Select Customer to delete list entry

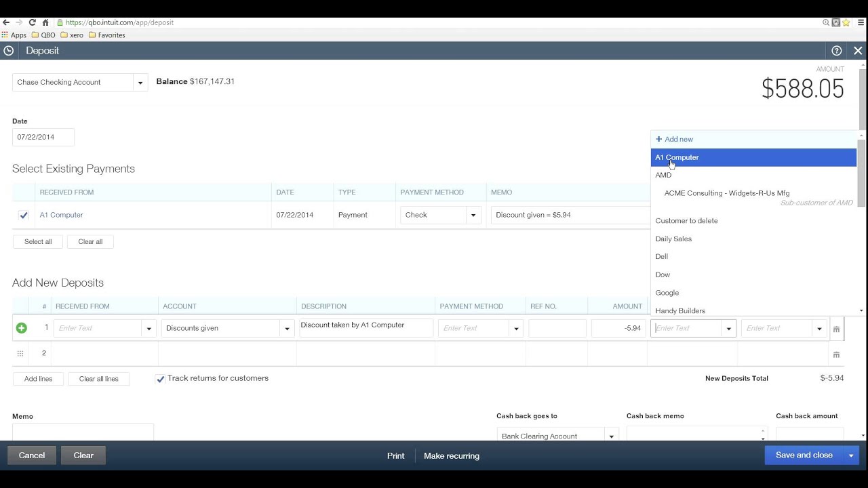(x=753, y=220)
